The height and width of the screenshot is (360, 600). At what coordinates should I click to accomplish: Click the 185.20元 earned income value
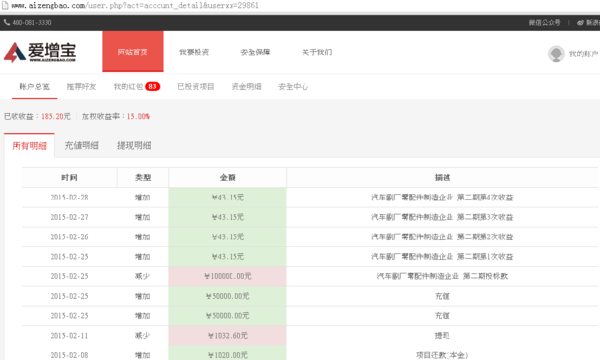pos(56,116)
